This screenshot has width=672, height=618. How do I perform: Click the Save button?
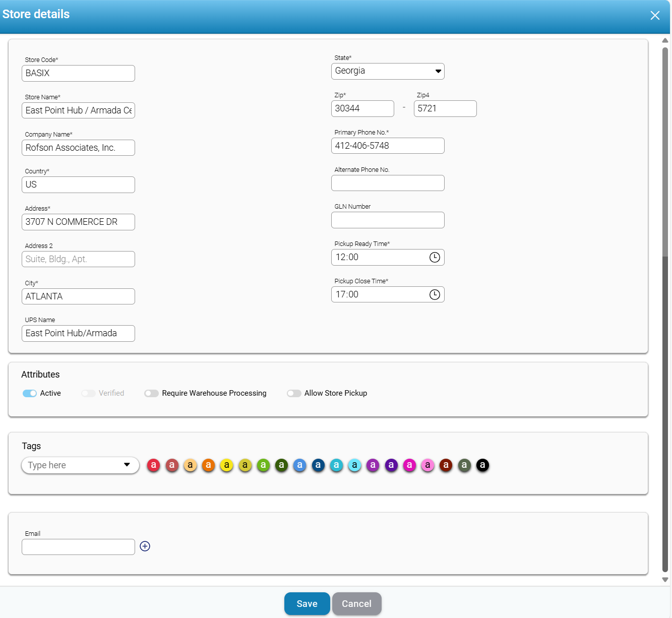pyautogui.click(x=307, y=604)
